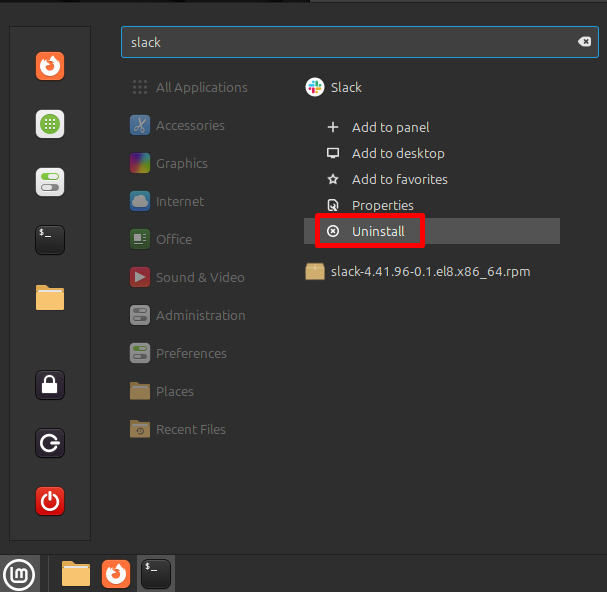Viewport: 607px width, 592px height.
Task: Launch Firefox from the bottom panel
Action: coord(116,573)
